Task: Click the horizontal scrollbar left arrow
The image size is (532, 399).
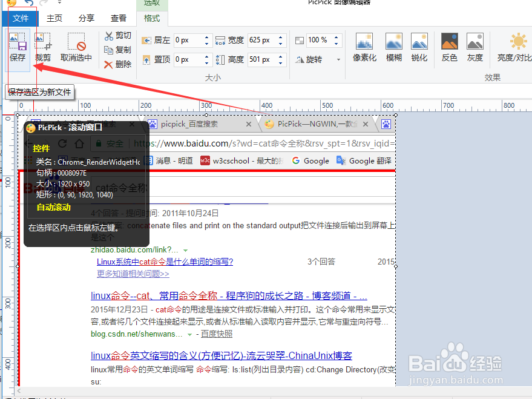Action: coord(19,391)
